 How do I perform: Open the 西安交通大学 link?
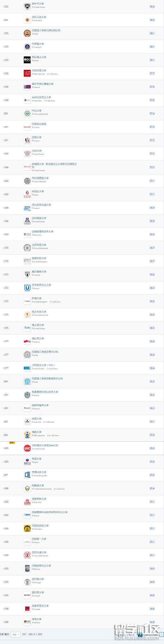click(x=39, y=552)
